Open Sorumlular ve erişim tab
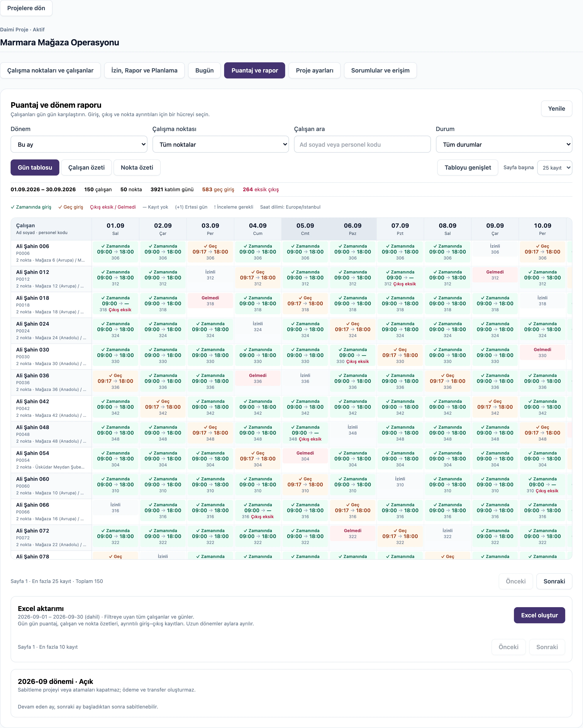 click(x=380, y=70)
